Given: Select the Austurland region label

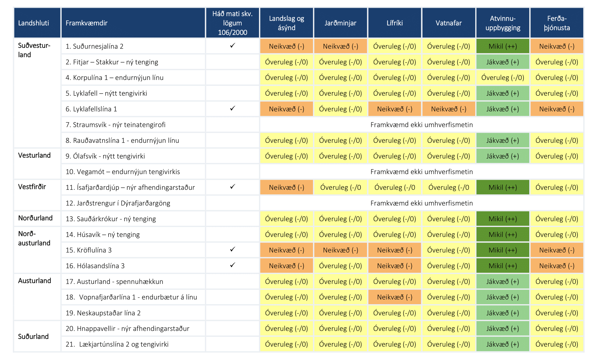Looking at the screenshot, I should pyautogui.click(x=34, y=281).
